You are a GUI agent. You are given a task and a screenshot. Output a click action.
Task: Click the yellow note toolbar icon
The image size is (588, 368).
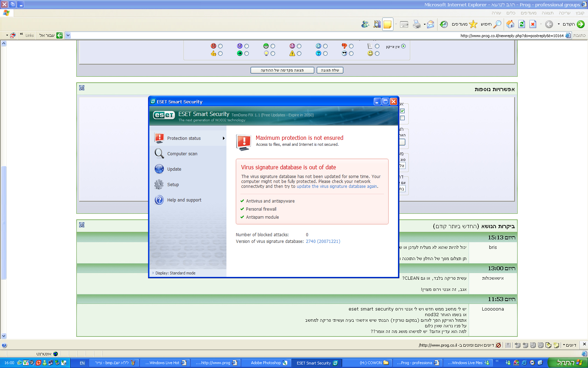[x=387, y=24]
